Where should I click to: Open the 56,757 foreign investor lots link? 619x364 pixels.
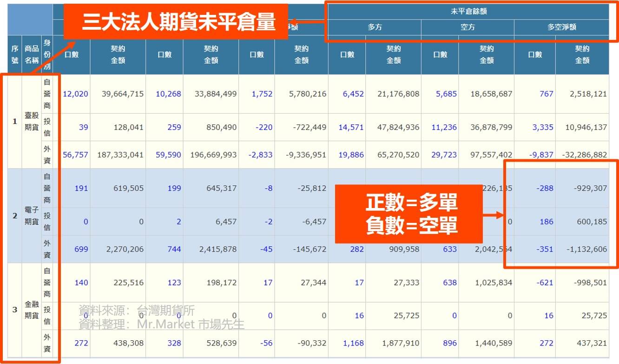[x=75, y=155]
